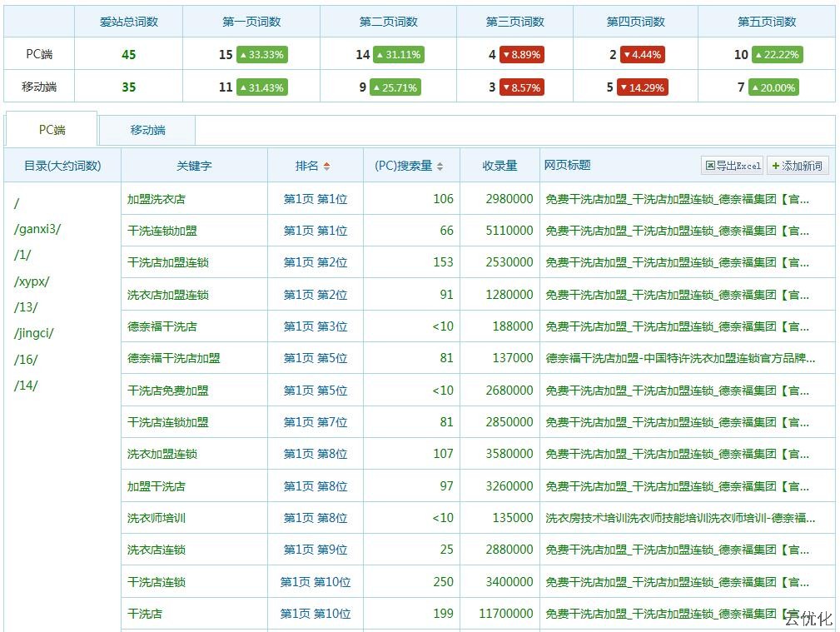This screenshot has height=632, width=840.
Task: Click the red 4.44% badge
Action: tap(642, 55)
